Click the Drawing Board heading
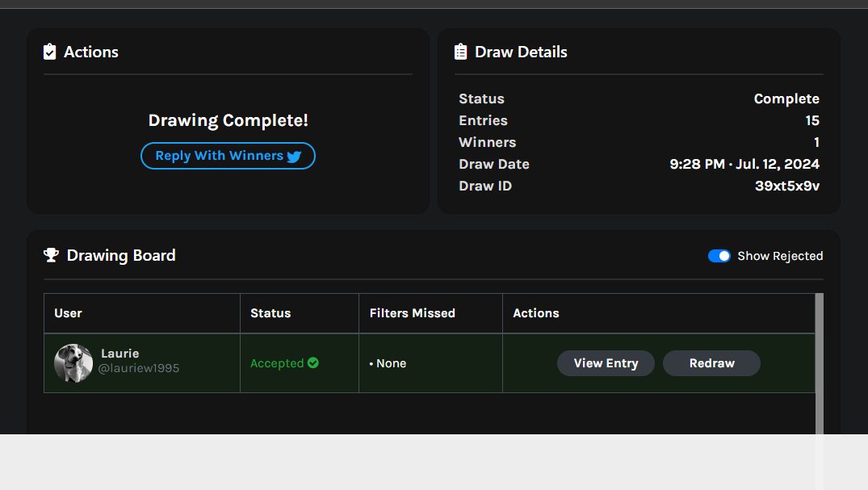Image resolution: width=868 pixels, height=490 pixels. tap(121, 255)
